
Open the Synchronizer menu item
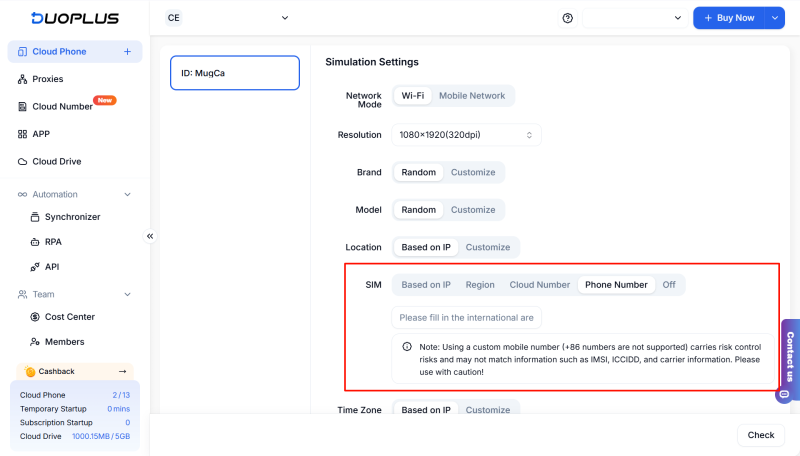[x=72, y=217]
